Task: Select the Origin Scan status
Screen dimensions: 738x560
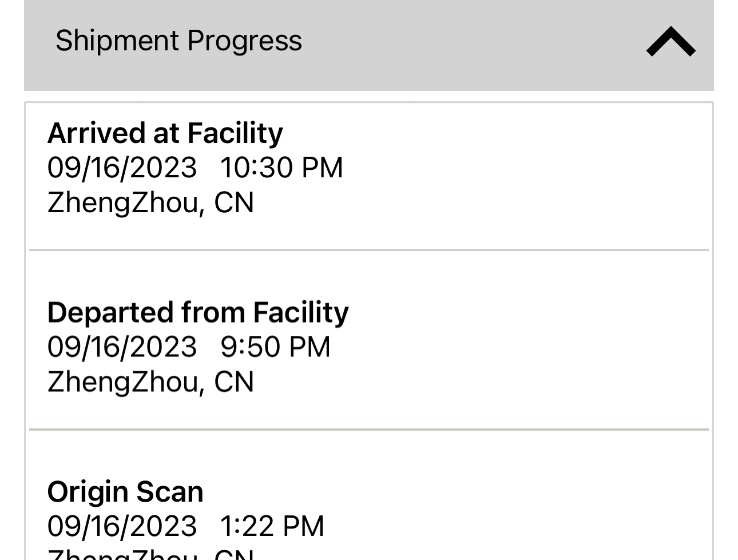Action: pyautogui.click(x=125, y=491)
